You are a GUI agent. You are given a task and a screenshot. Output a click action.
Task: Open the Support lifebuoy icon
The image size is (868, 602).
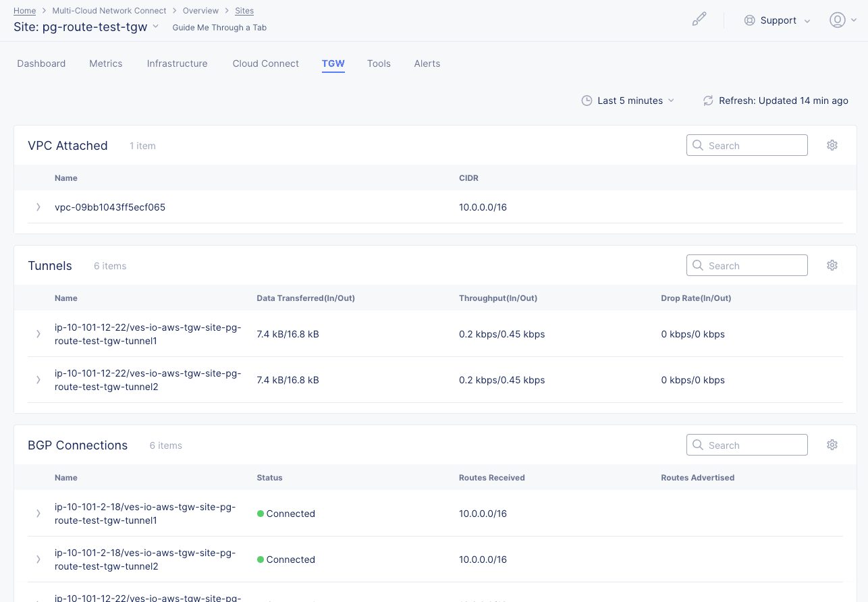point(749,20)
